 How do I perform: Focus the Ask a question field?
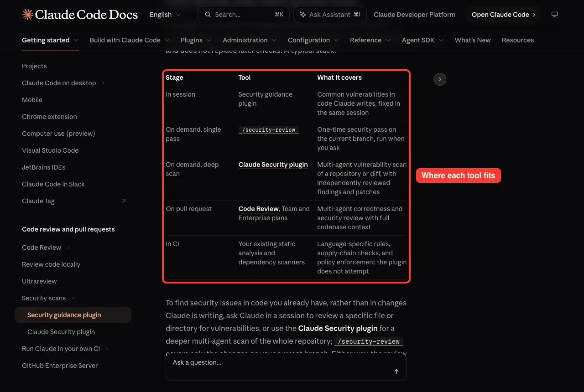click(286, 367)
